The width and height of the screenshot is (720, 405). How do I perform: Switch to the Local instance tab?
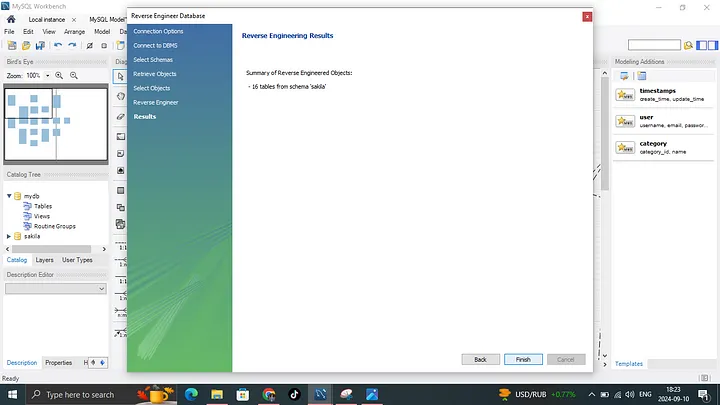(46, 19)
